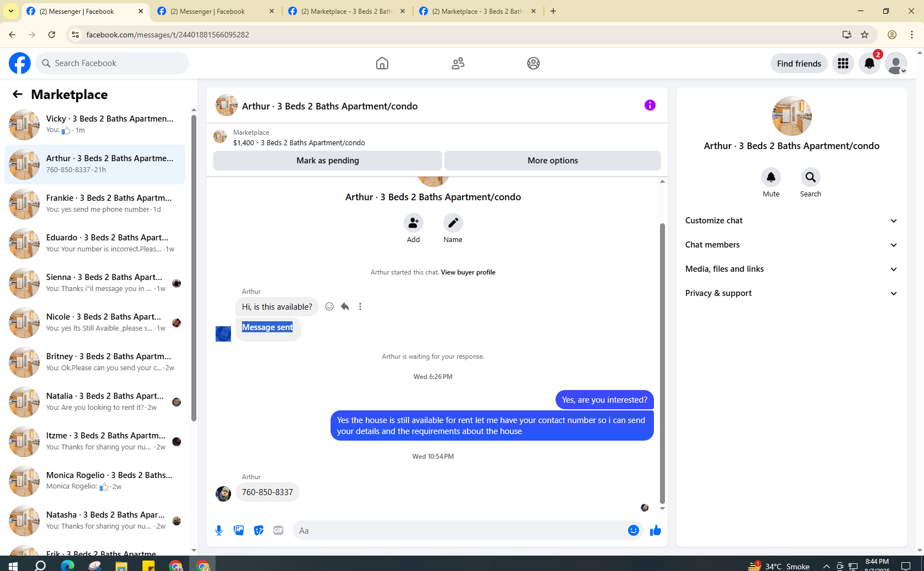Click the Name pencil icon
Image resolution: width=924 pixels, height=571 pixels.
(x=453, y=223)
